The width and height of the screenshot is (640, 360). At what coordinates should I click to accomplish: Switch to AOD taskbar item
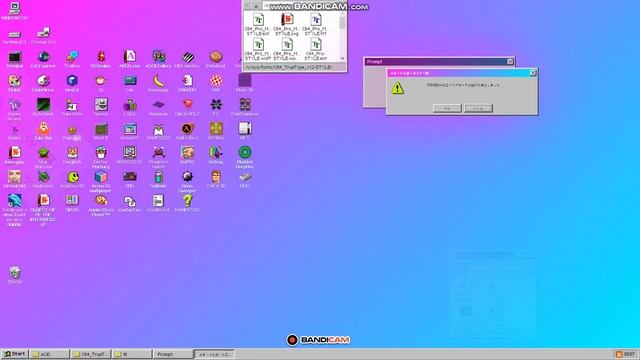point(50,354)
